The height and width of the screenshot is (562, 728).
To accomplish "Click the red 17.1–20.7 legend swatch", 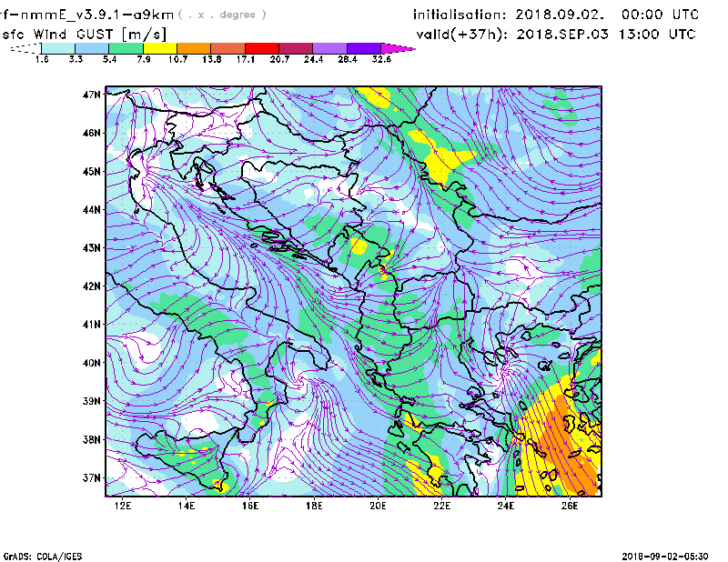I will click(x=262, y=48).
